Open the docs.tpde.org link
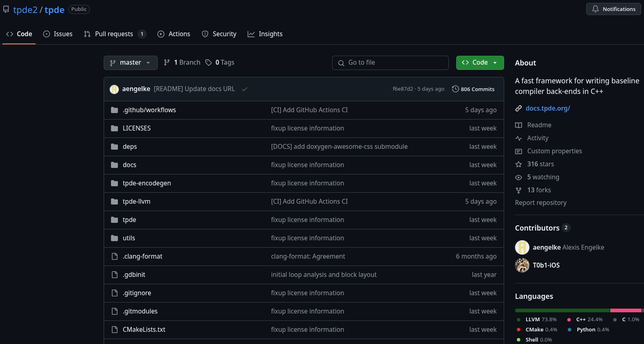 [x=548, y=109]
